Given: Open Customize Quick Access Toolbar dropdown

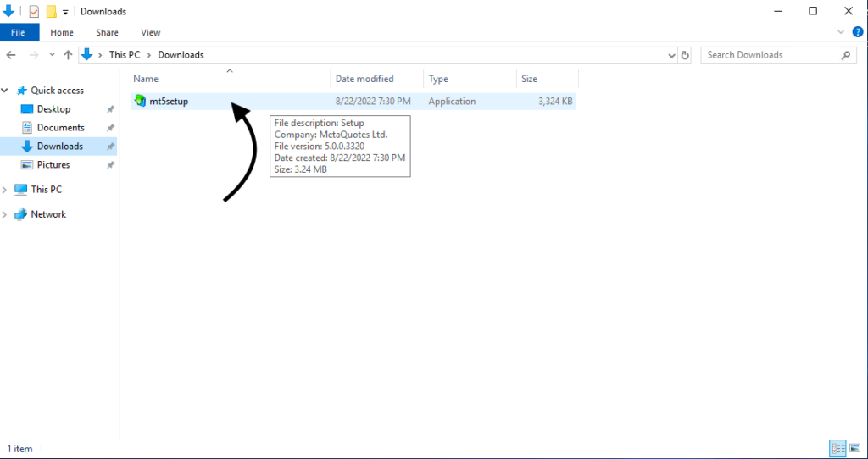Looking at the screenshot, I should tap(66, 12).
